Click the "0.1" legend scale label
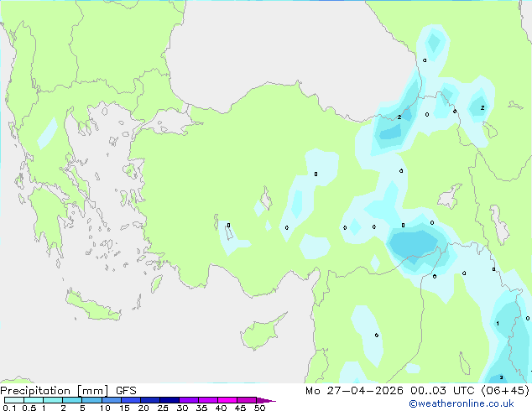 9,408
